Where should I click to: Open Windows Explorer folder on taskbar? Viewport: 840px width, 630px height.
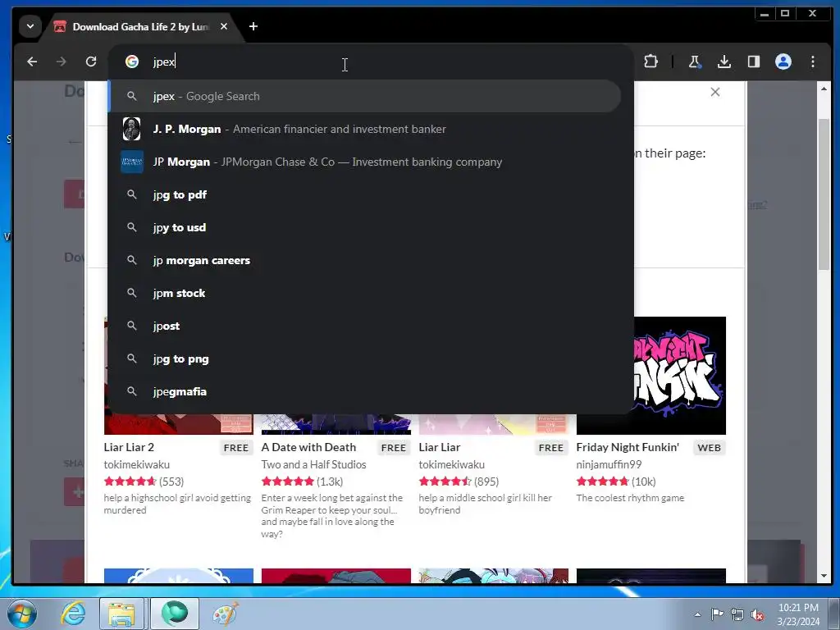(121, 614)
